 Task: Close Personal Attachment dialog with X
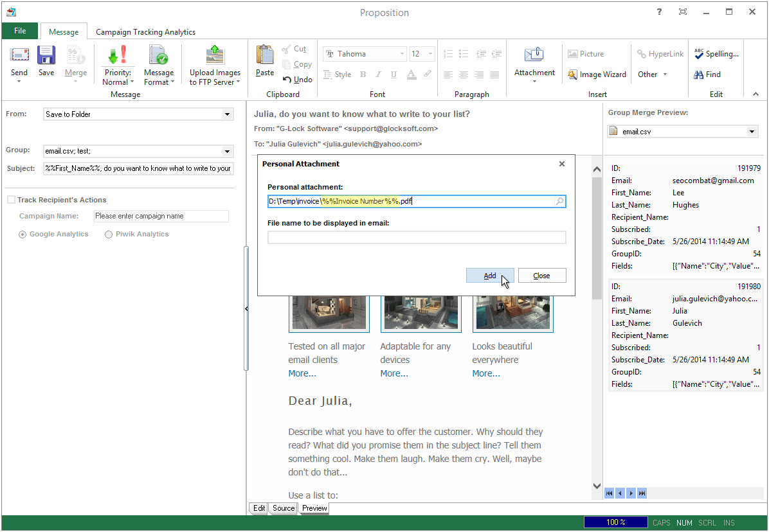pyautogui.click(x=562, y=164)
